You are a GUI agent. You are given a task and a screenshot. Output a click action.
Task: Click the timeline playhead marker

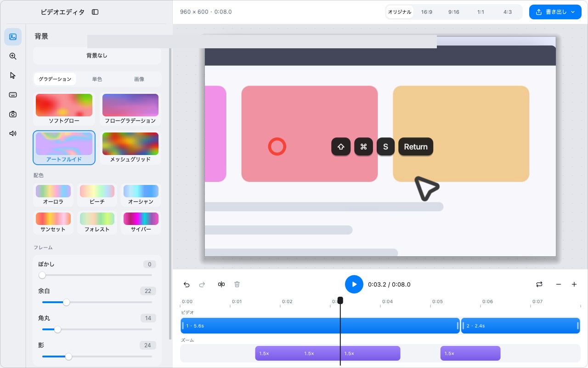tap(340, 300)
